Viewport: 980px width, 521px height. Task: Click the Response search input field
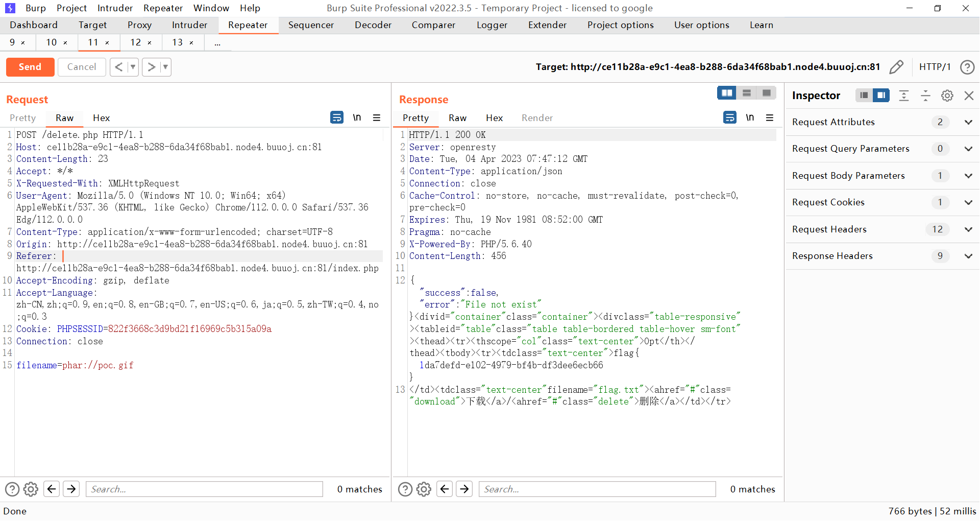pos(597,489)
